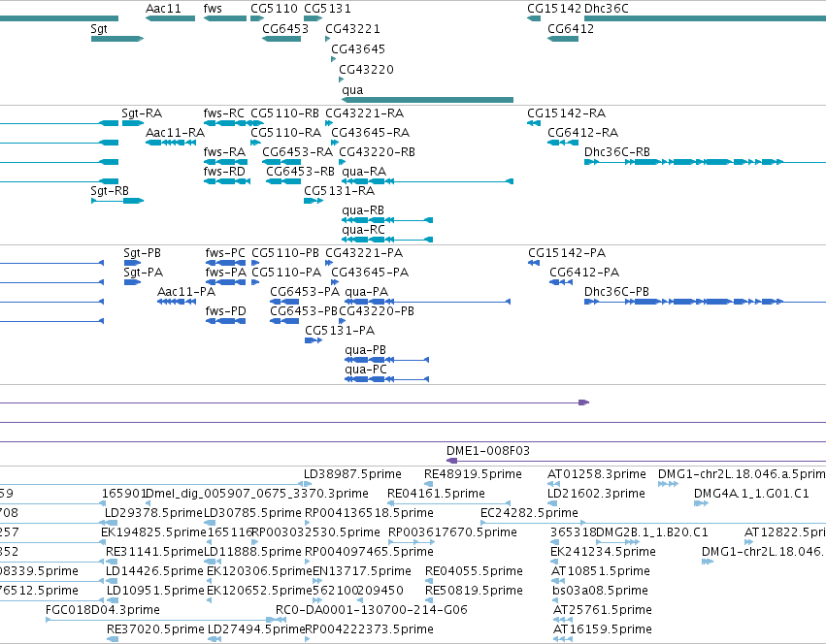Screen dimensions: 826x644
Task: Click the Dhc36C-RB transcript label
Action: pyautogui.click(x=617, y=152)
